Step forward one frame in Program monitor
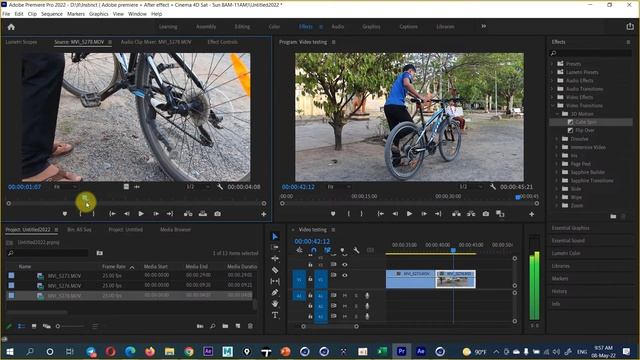The height and width of the screenshot is (360, 640). (424, 214)
